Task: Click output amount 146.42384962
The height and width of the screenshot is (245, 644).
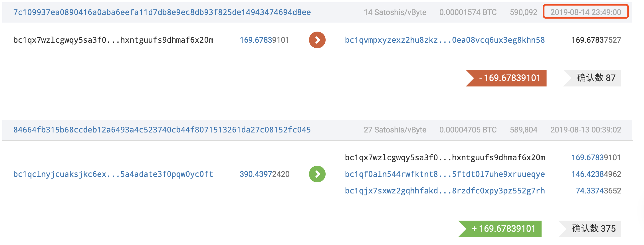Action: [596, 174]
